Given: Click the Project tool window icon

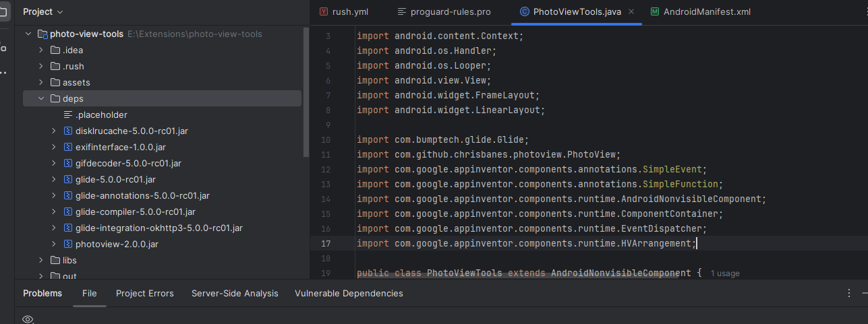Looking at the screenshot, I should [3, 11].
